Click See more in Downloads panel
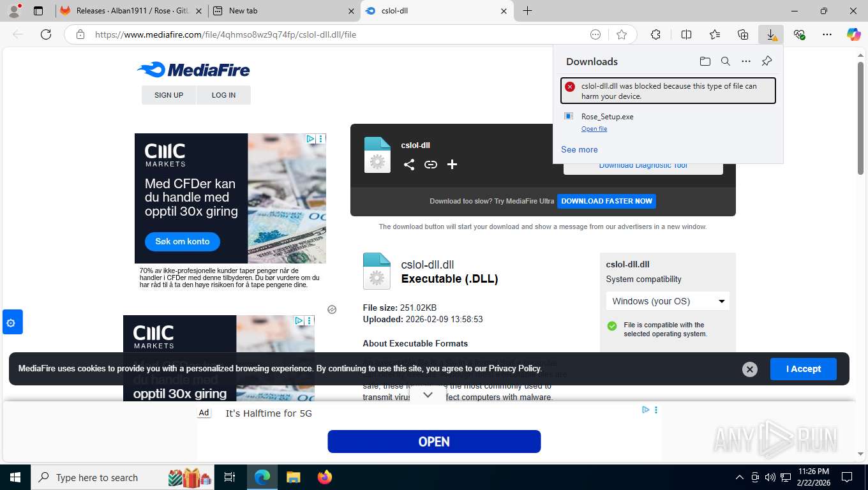 (580, 149)
